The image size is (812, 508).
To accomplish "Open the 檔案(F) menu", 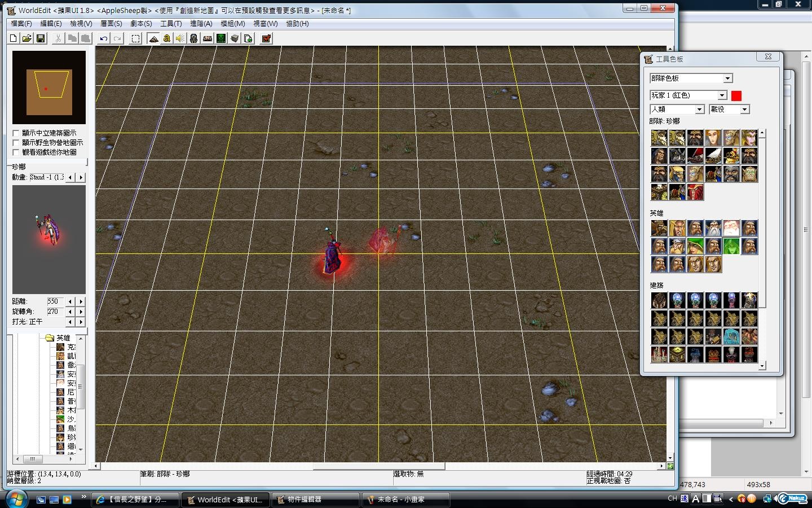I will [21, 24].
